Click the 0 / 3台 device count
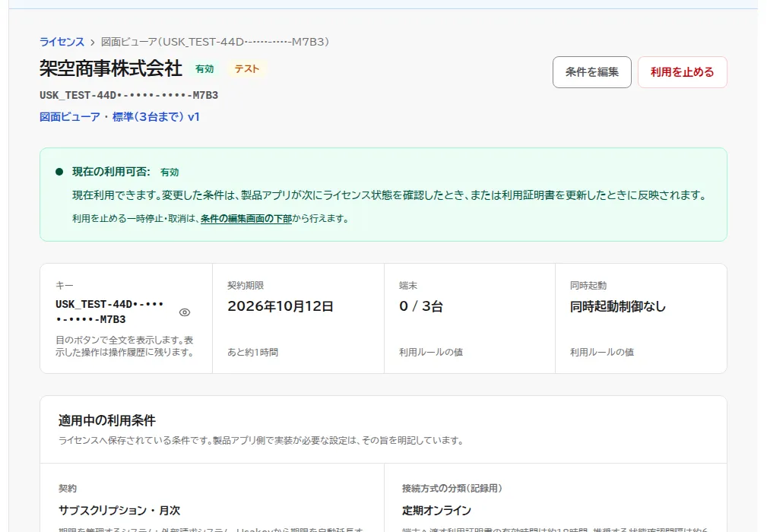The width and height of the screenshot is (767, 532). [x=420, y=306]
